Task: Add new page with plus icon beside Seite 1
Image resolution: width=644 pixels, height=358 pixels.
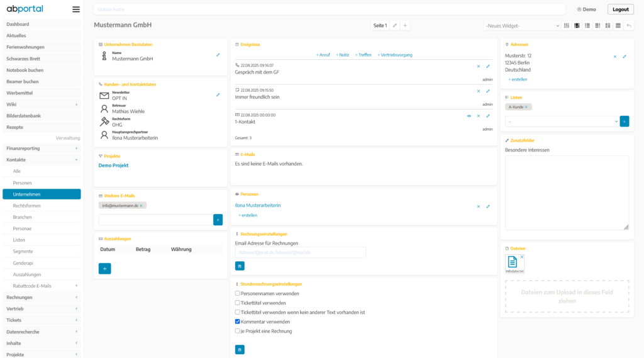Action: 405,26
